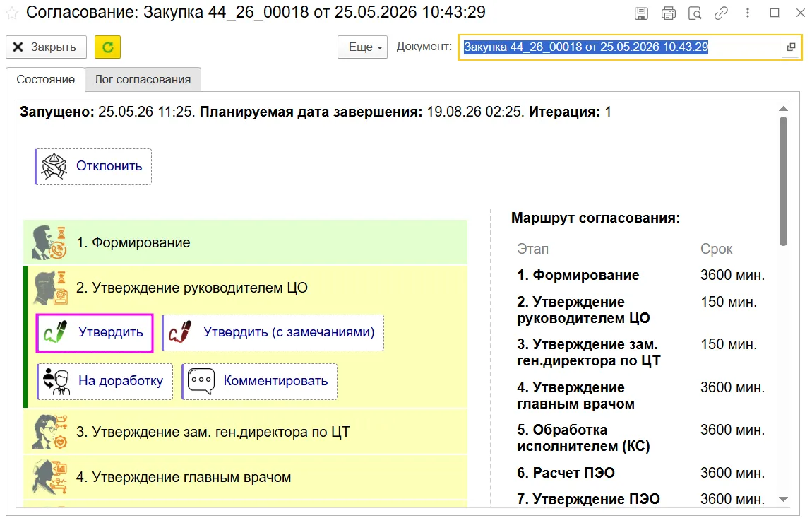Image resolution: width=812 pixels, height=523 pixels.
Task: Click the icon of stage 4 главным врачом
Action: [x=49, y=477]
